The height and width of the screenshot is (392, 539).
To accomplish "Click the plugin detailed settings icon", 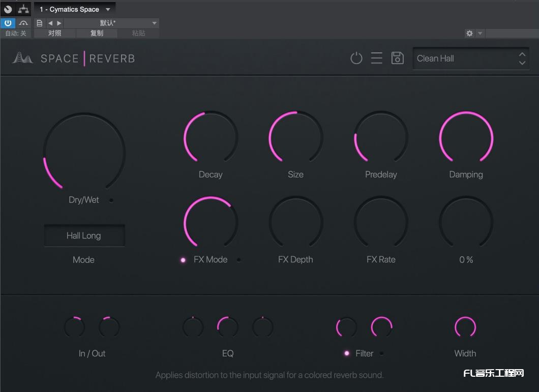I will click(9, 9).
